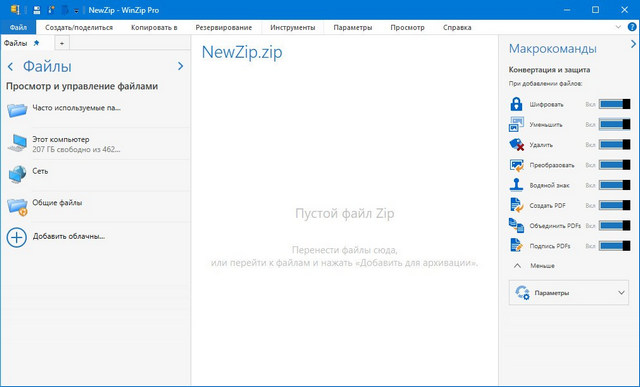Select the Файлы pane tab

point(16,43)
